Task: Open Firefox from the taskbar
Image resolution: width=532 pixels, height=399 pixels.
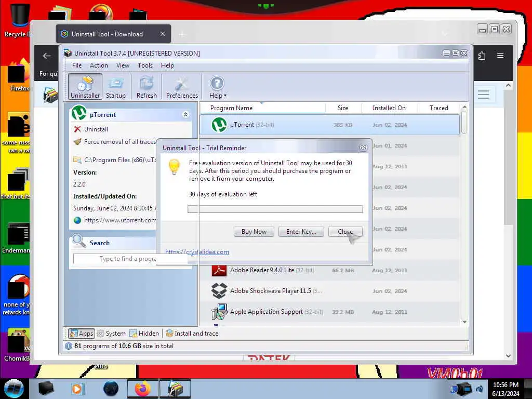Action: (143, 389)
